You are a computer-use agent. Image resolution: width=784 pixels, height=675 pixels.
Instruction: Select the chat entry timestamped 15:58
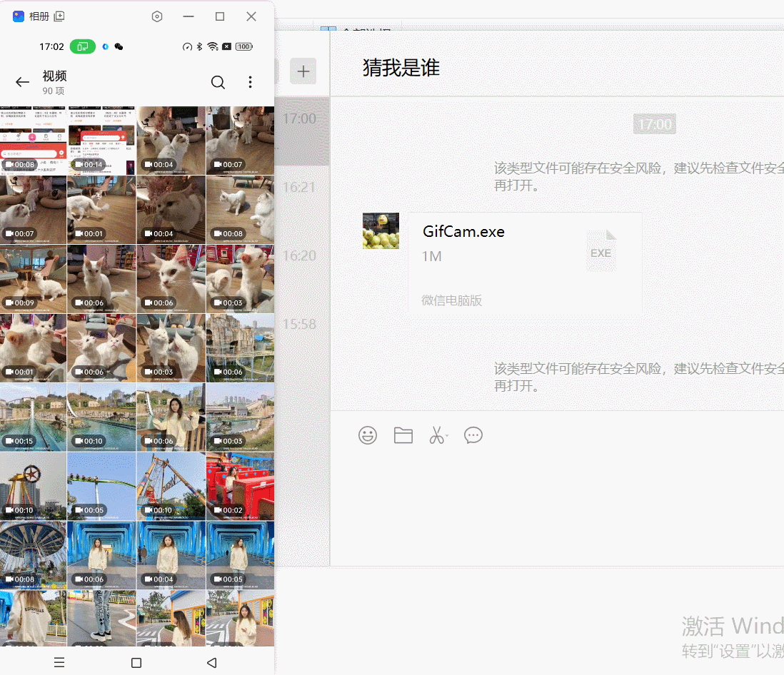[302, 337]
